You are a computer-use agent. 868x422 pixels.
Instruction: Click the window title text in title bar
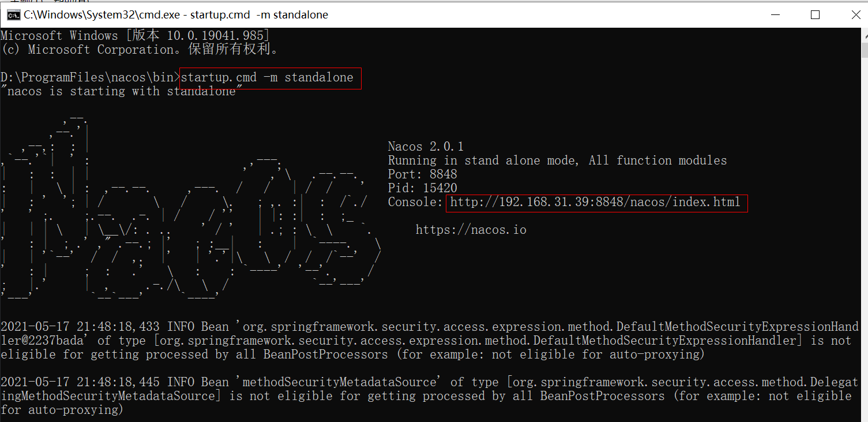tap(176, 15)
